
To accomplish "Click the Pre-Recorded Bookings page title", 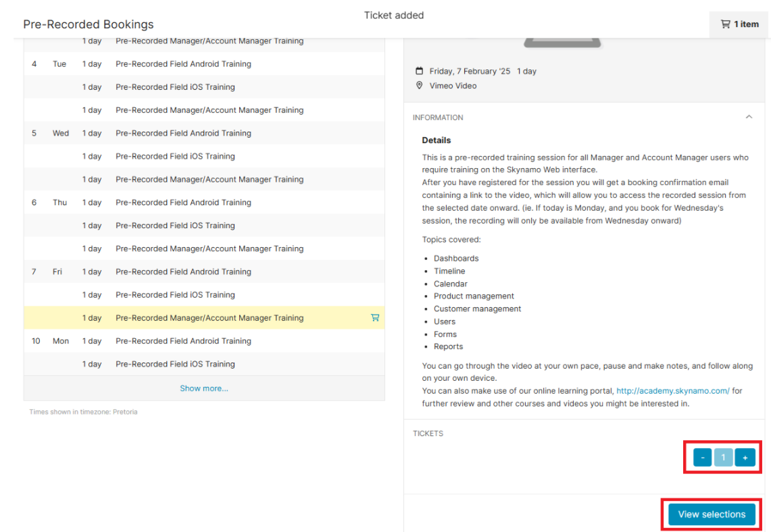I will click(x=89, y=24).
